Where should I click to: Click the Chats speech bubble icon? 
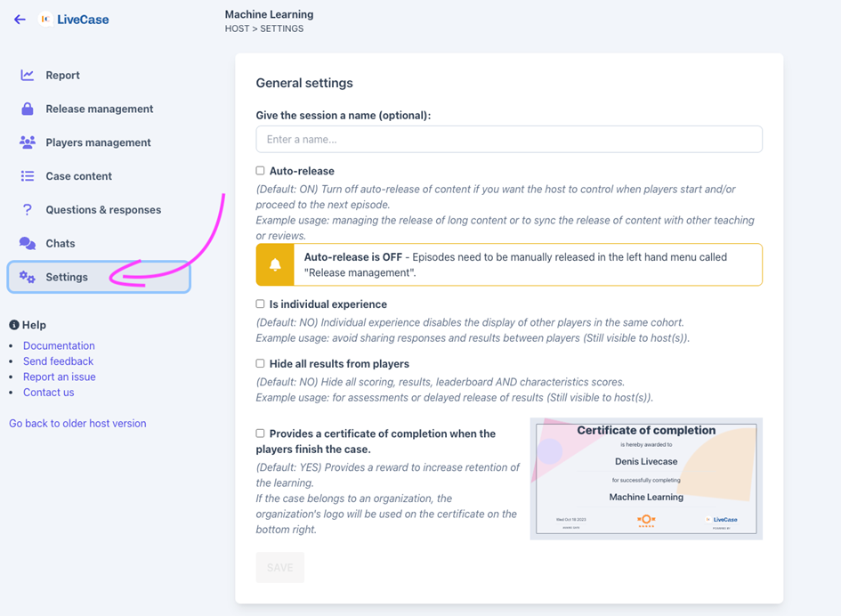28,243
